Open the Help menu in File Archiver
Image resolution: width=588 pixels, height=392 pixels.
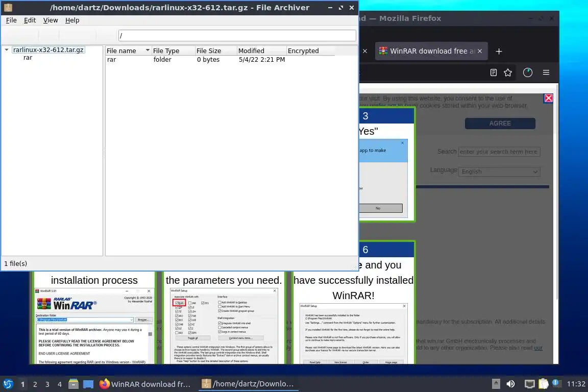pyautogui.click(x=72, y=20)
